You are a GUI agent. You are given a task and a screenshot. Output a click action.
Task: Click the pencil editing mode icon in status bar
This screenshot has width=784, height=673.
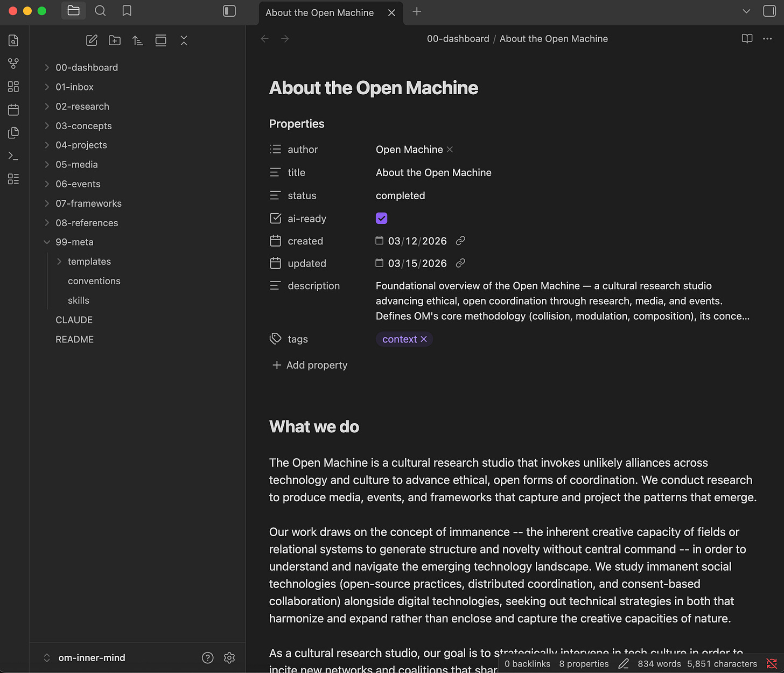[x=624, y=664]
